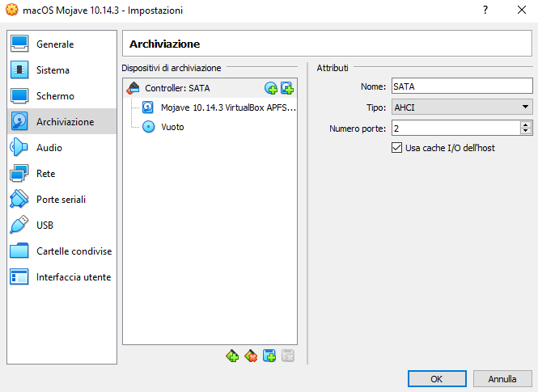Open the Sistema settings section
The image size is (538, 392).
(x=61, y=70)
